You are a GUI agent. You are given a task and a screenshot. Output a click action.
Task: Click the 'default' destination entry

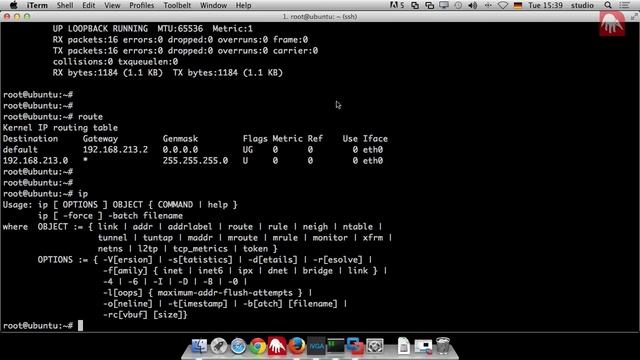point(20,150)
